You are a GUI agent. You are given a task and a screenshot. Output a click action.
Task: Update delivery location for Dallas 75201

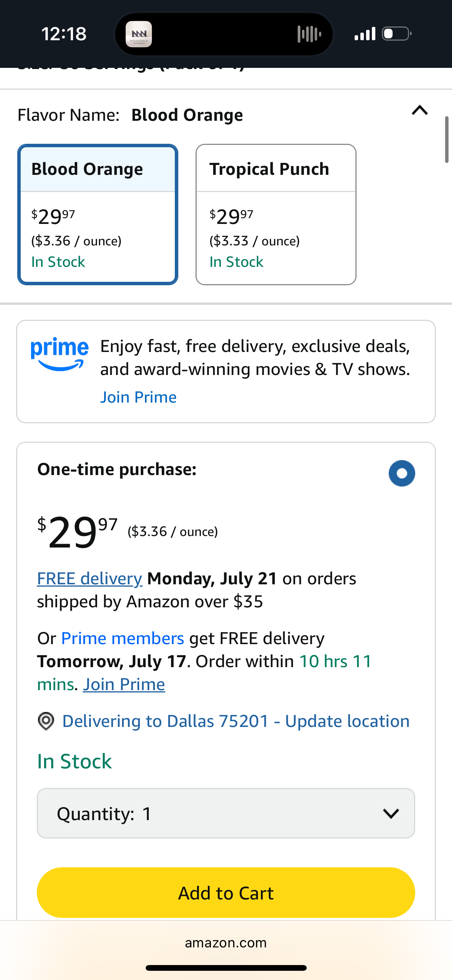tap(236, 721)
